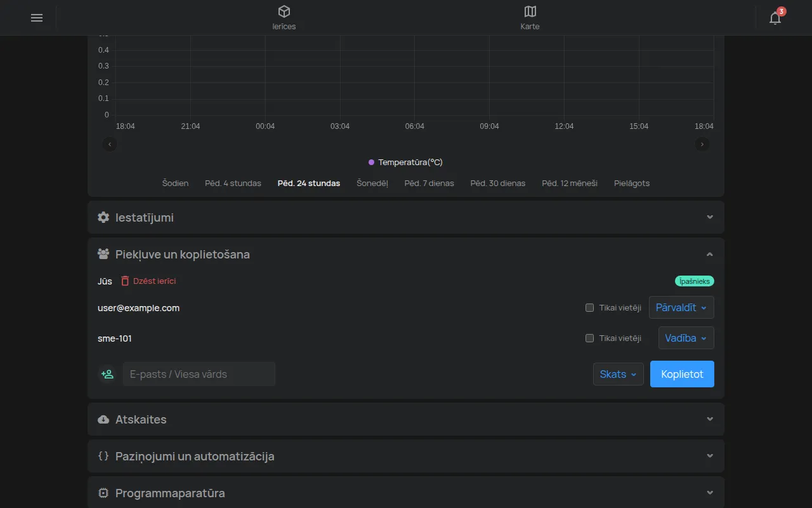812x508 pixels.
Task: Select Pēd. 4 stundas range
Action: pos(233,184)
